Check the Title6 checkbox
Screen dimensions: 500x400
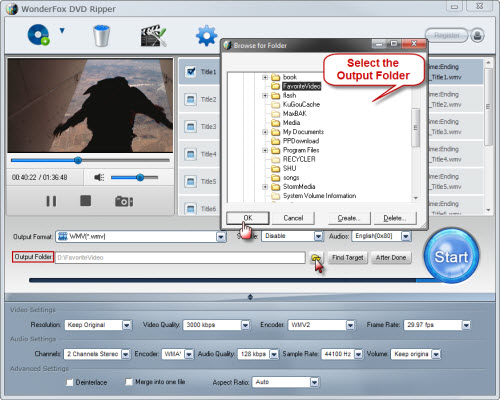(x=191, y=209)
